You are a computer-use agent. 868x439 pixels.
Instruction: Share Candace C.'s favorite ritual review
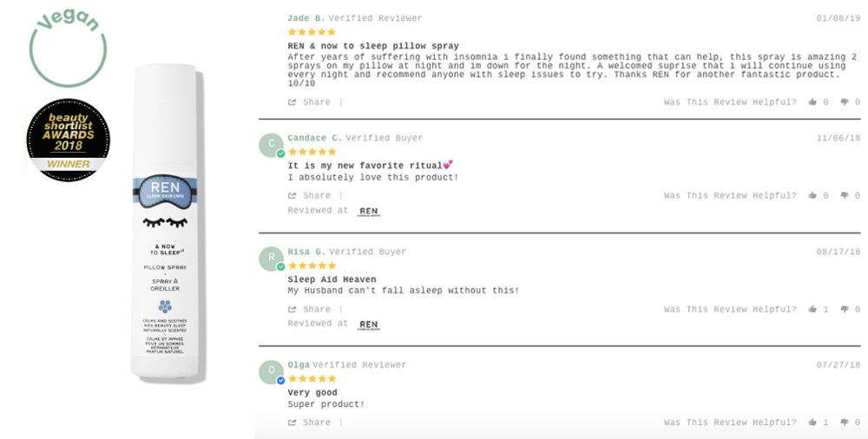click(310, 196)
